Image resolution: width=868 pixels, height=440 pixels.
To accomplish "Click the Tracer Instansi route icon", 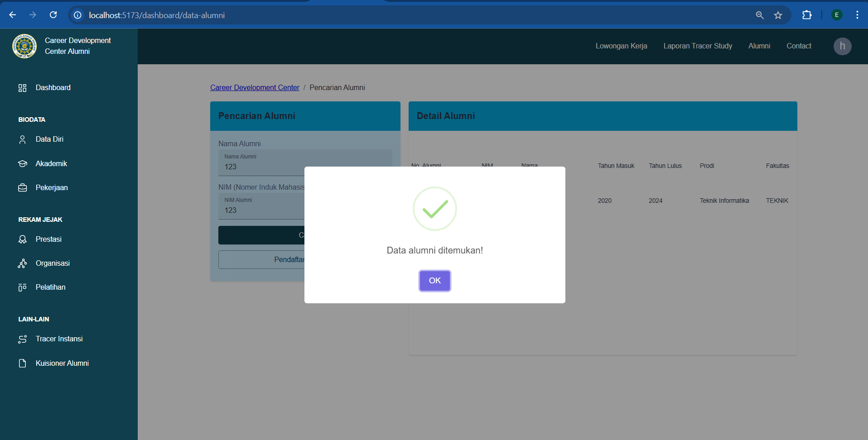I will tap(22, 339).
